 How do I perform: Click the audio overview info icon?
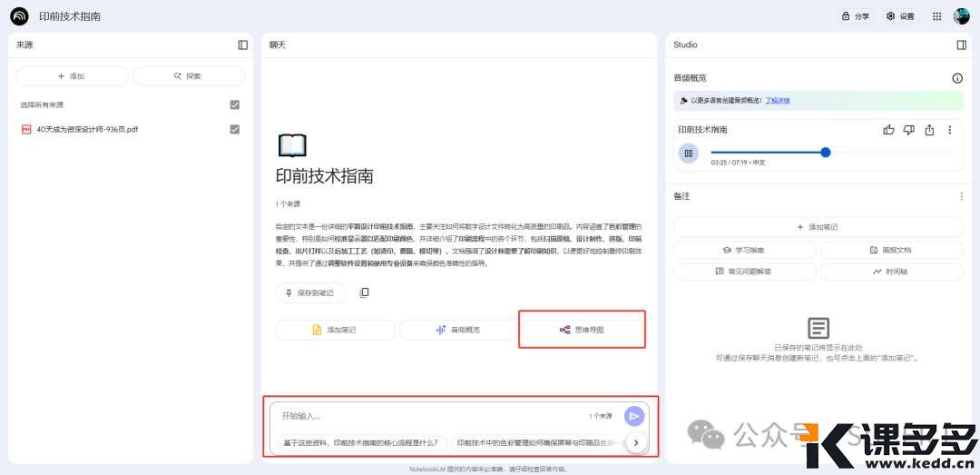click(x=956, y=78)
